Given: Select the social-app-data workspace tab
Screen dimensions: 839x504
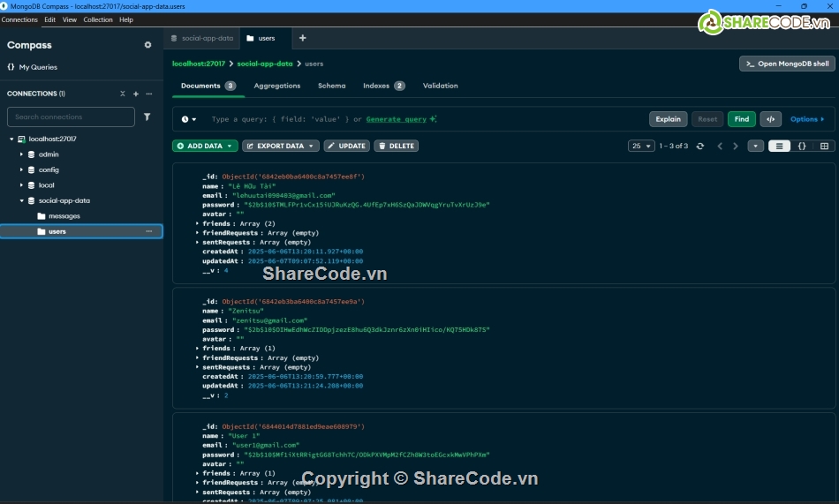Looking at the screenshot, I should tap(202, 38).
